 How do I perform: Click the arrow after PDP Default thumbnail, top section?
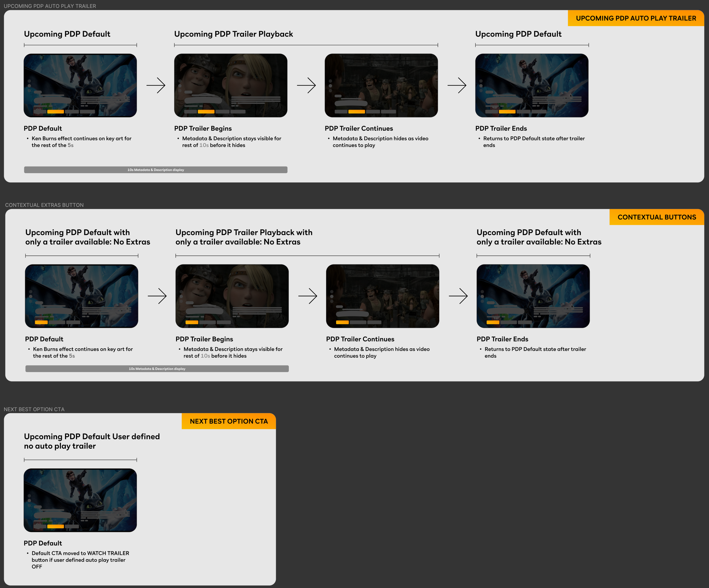coord(156,85)
